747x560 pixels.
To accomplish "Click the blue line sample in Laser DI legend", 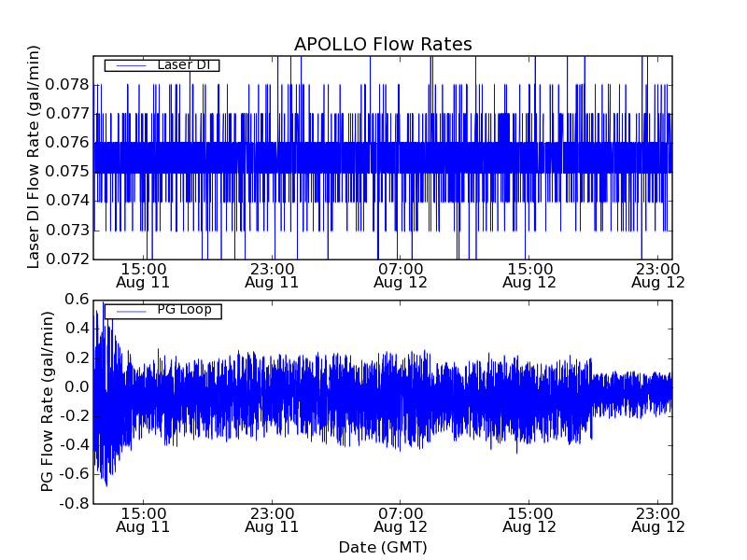I will 131,65.
